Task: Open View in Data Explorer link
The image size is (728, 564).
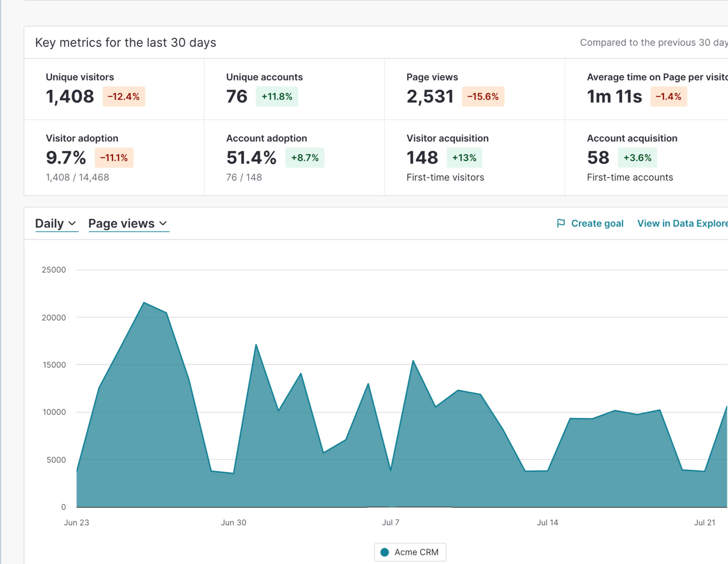Action: coord(682,223)
